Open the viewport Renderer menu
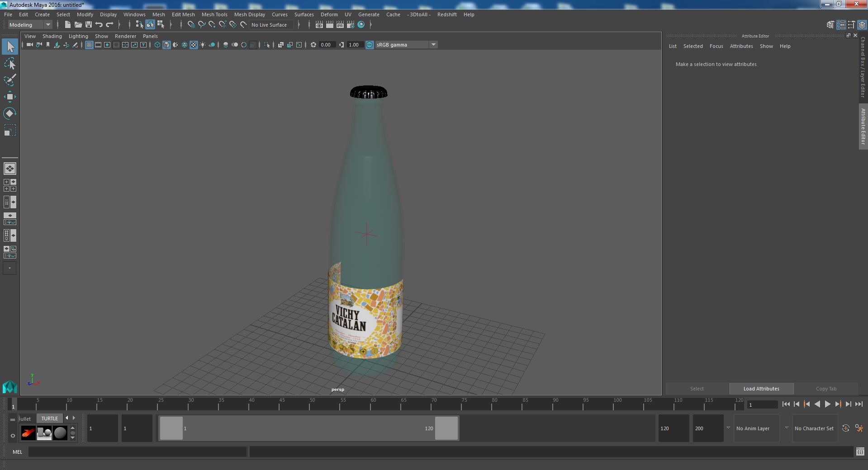Screen dimensions: 868x470 [x=125, y=36]
